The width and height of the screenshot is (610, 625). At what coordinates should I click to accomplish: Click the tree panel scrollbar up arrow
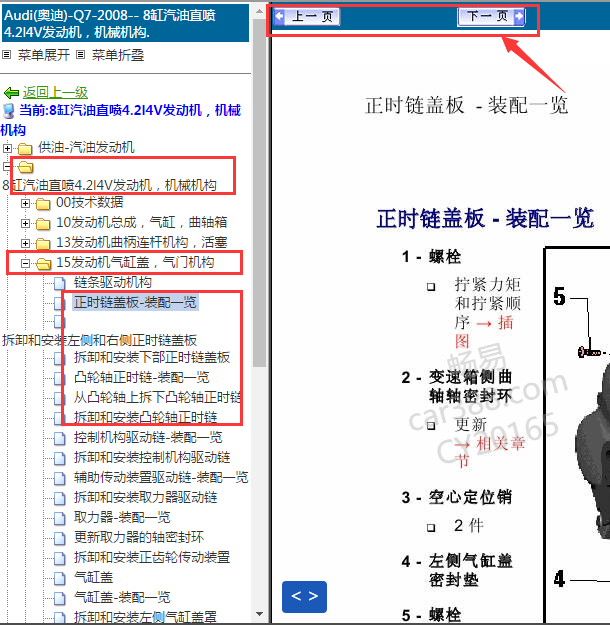pos(260,11)
